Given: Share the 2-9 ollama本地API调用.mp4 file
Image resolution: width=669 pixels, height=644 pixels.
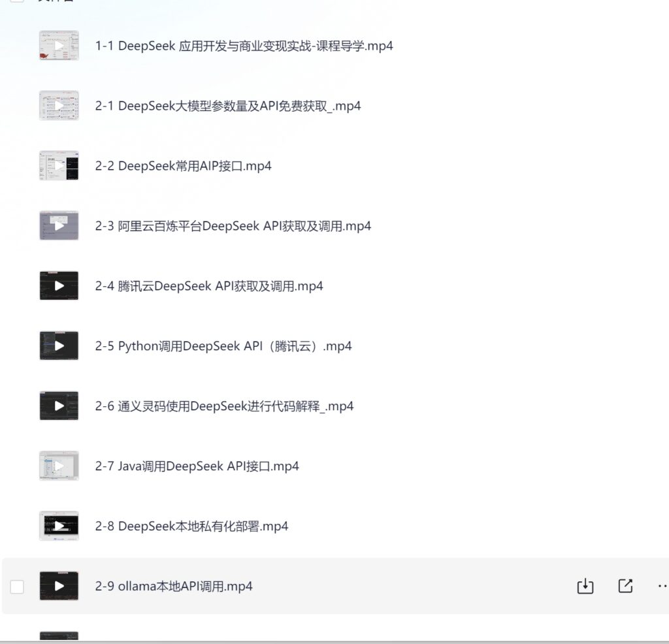Looking at the screenshot, I should (625, 586).
